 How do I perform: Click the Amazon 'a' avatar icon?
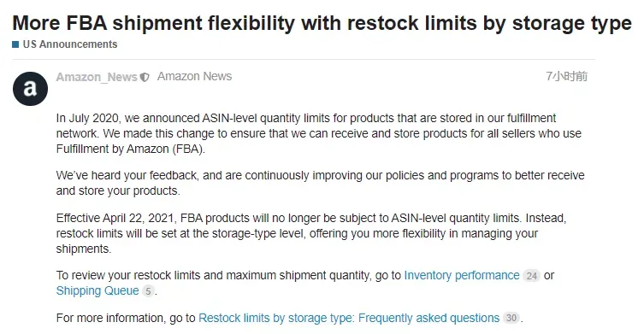point(30,89)
